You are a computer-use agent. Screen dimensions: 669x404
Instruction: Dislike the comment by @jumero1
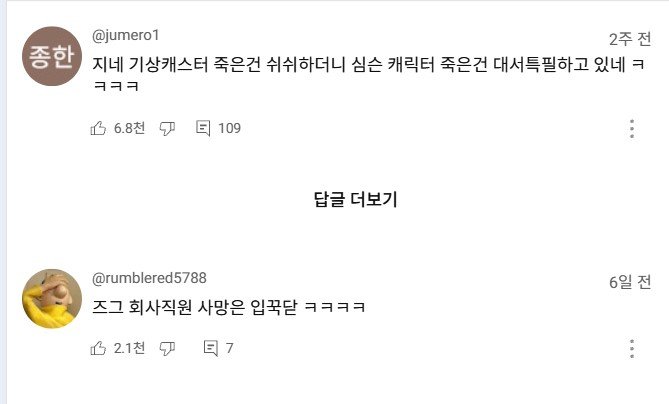tap(167, 128)
